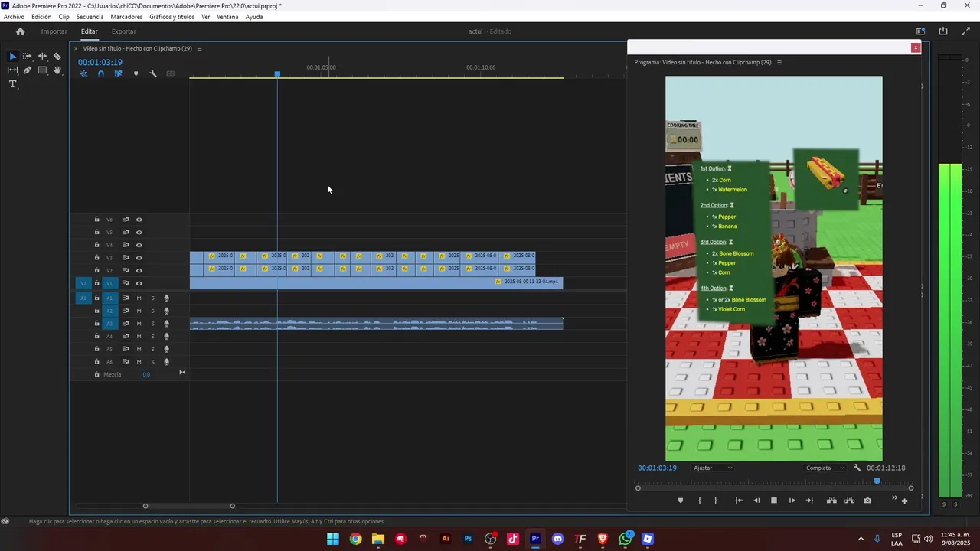The width and height of the screenshot is (980, 551).
Task: Step back one frame
Action: coord(756,500)
